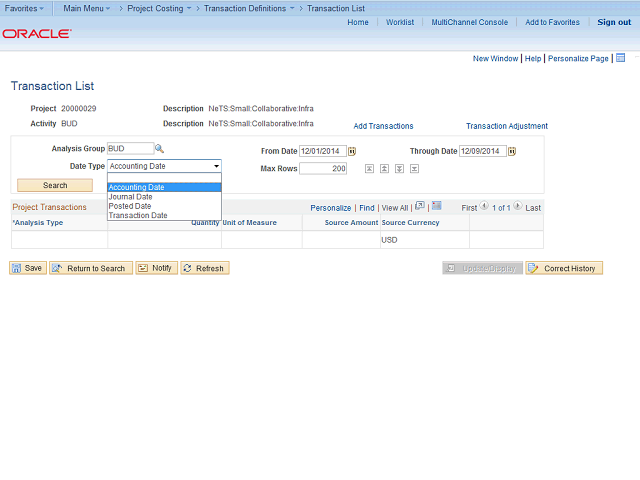Sort by Source Currency column header
This screenshot has width=640, height=480.
[410, 222]
